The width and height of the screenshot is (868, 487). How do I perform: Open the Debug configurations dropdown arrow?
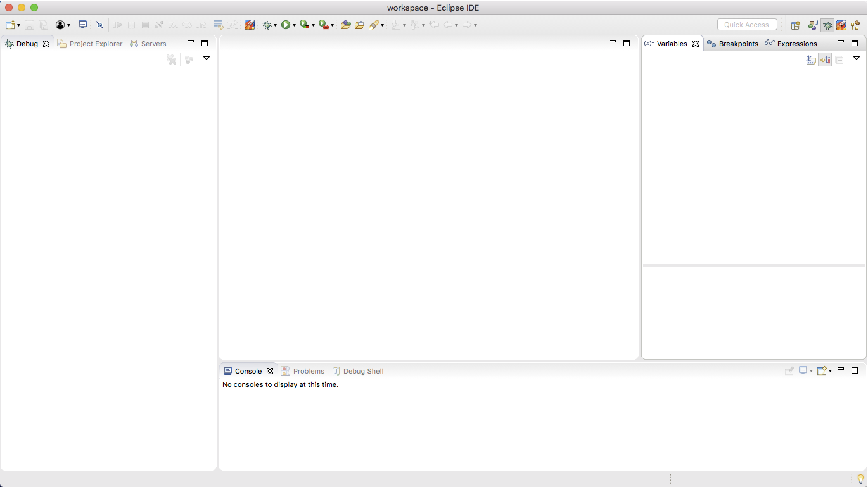pos(275,25)
